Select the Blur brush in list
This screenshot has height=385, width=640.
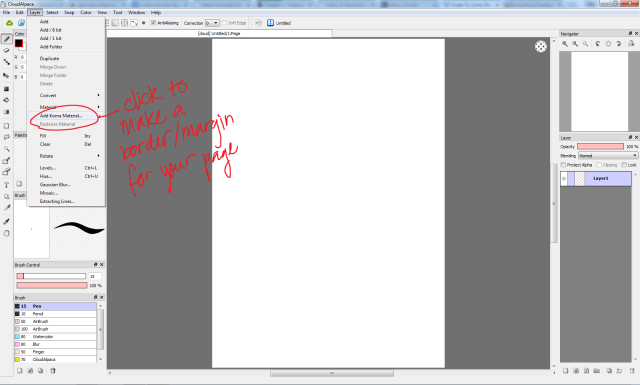[56, 344]
